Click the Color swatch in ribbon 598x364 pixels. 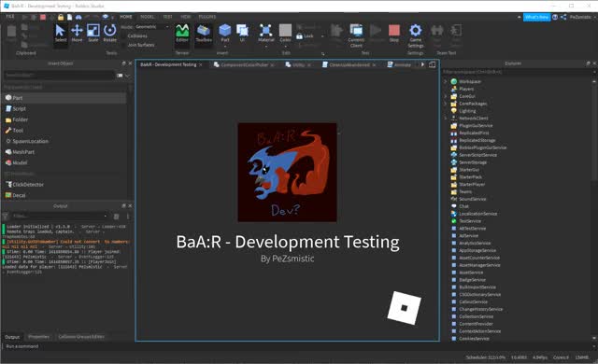285,30
